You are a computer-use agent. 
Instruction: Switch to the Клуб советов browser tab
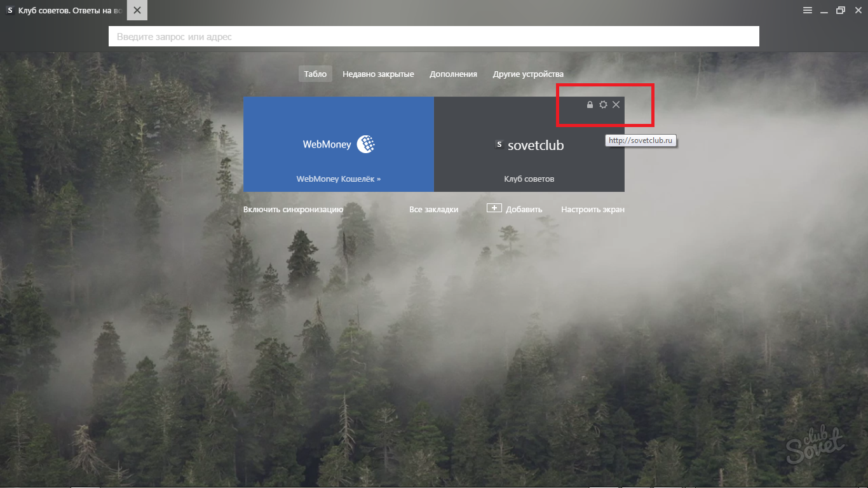pos(63,11)
